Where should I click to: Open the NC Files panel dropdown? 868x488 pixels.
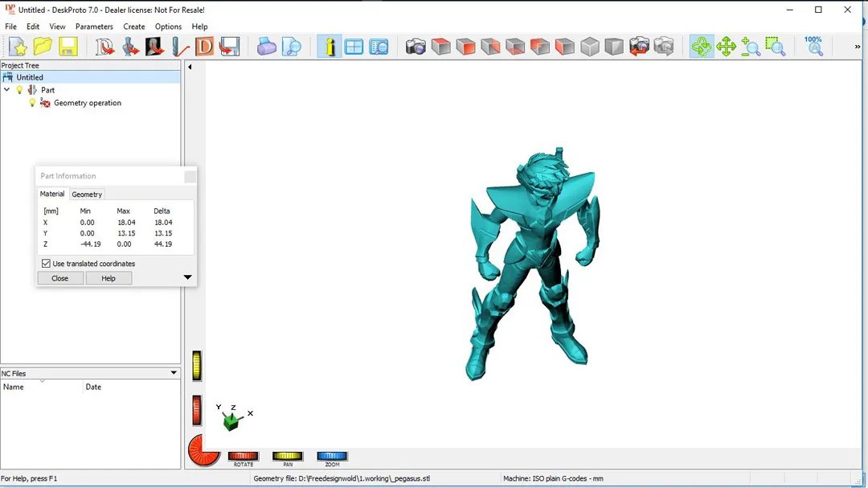point(174,373)
